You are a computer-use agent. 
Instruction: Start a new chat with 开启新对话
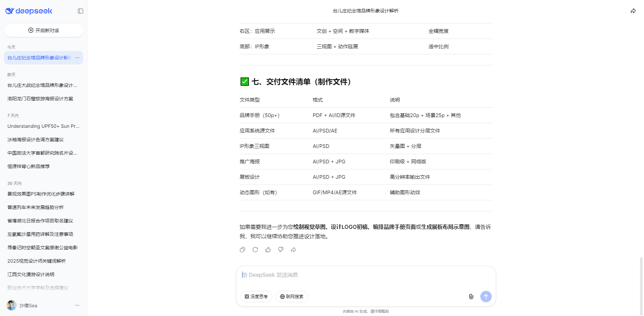44,30
